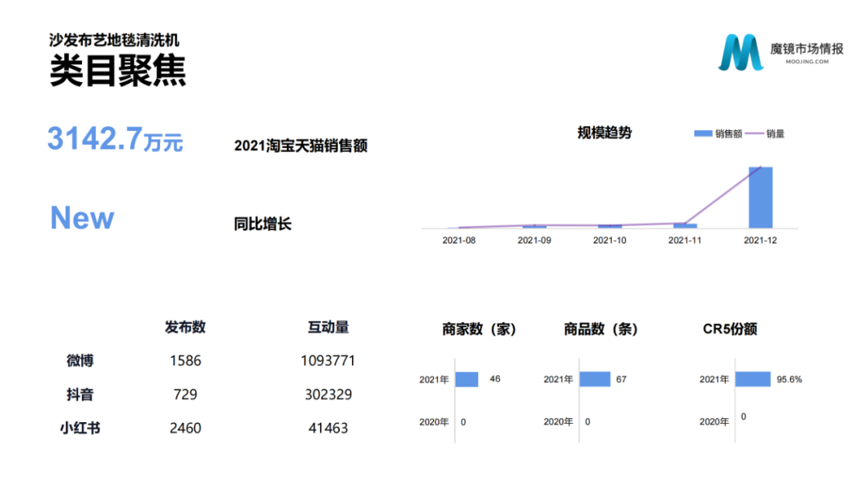Click the 3142.7万元 sales figure
Viewport: 868px width, 488px height.
coord(115,139)
